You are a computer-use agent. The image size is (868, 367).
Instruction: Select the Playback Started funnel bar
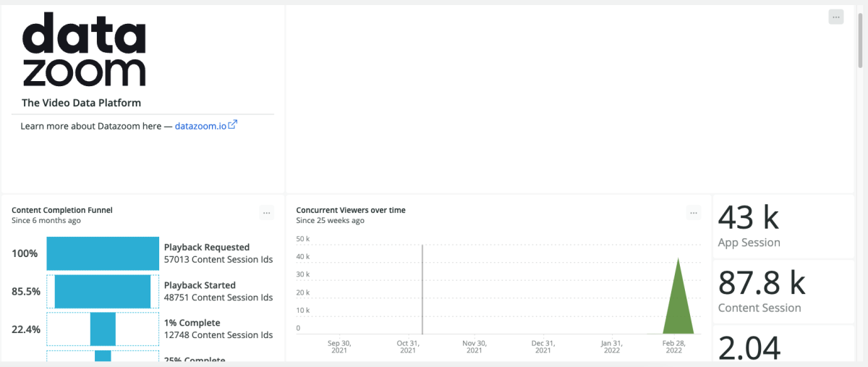[103, 291]
